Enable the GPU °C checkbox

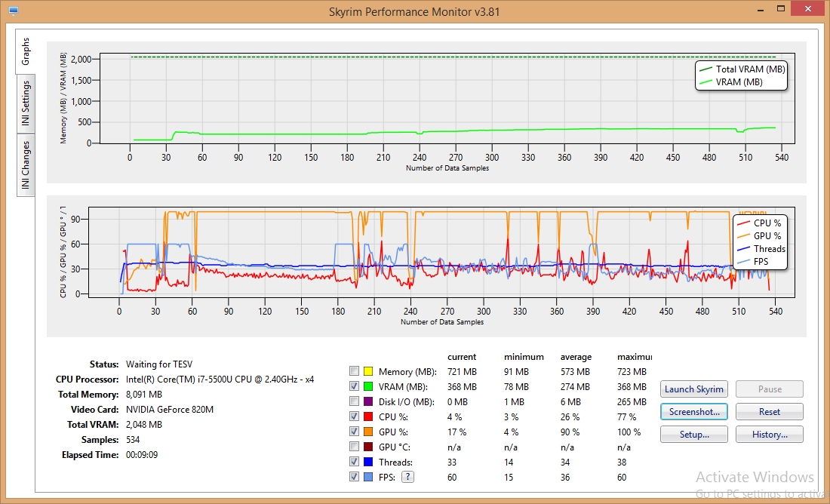353,447
